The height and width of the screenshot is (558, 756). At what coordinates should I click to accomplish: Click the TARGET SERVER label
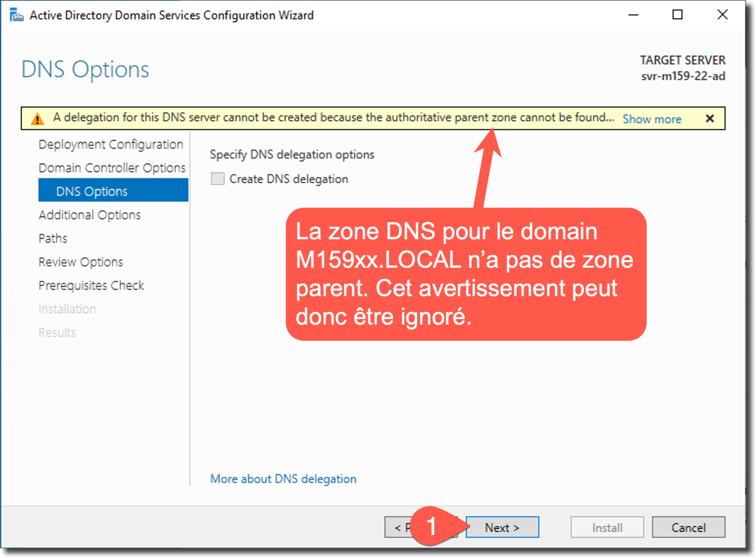(682, 60)
